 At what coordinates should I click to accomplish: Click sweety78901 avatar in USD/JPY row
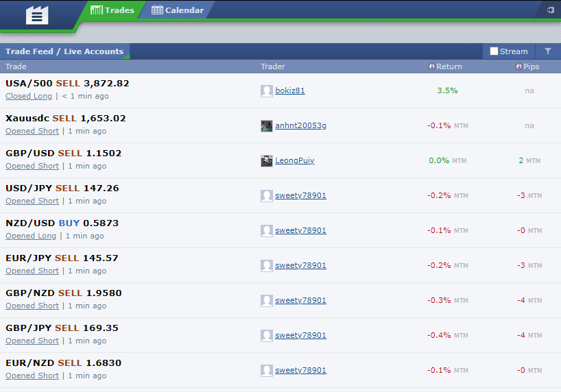click(x=267, y=195)
